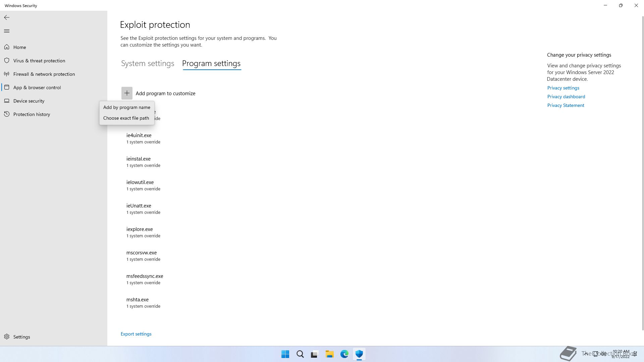Open File Explorer in taskbar

[x=329, y=354]
